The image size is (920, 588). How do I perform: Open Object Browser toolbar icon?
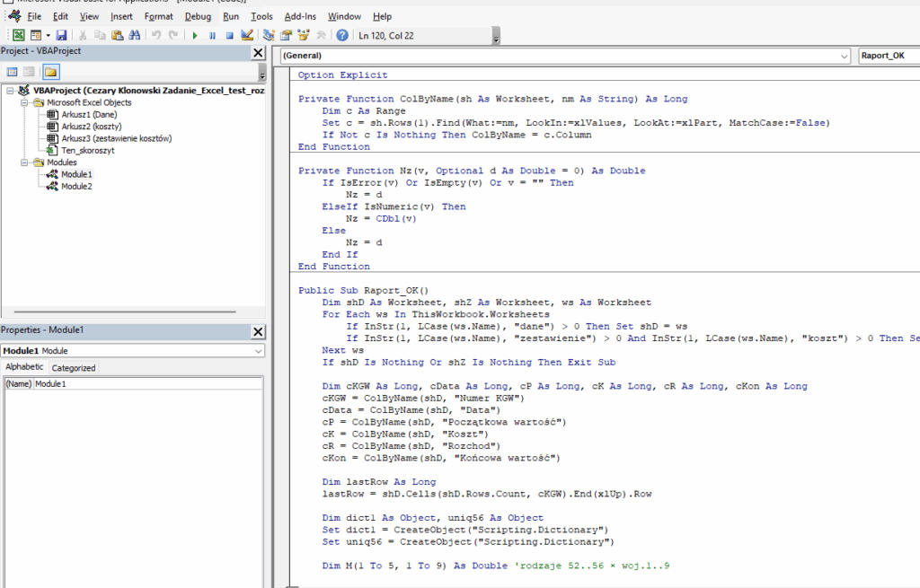point(304,35)
